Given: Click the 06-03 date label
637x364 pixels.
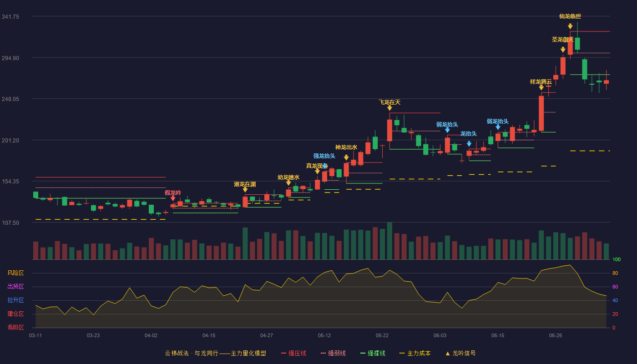Looking at the screenshot, I should (440, 335).
